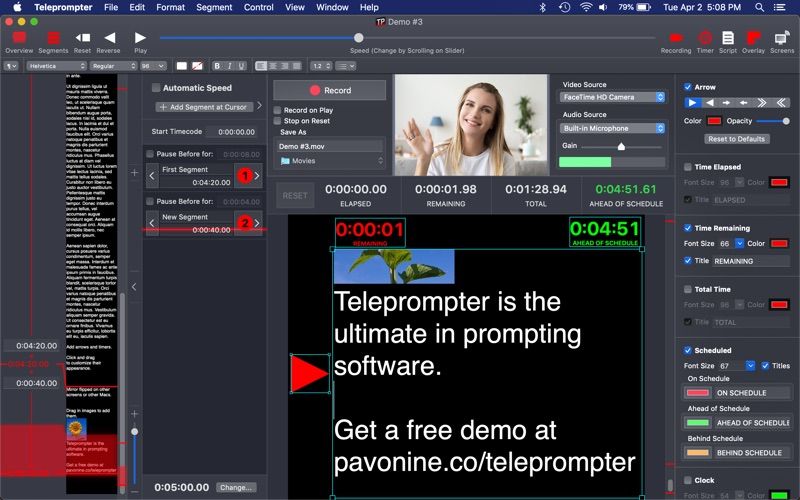
Task: Open the File menu
Action: tap(111, 7)
